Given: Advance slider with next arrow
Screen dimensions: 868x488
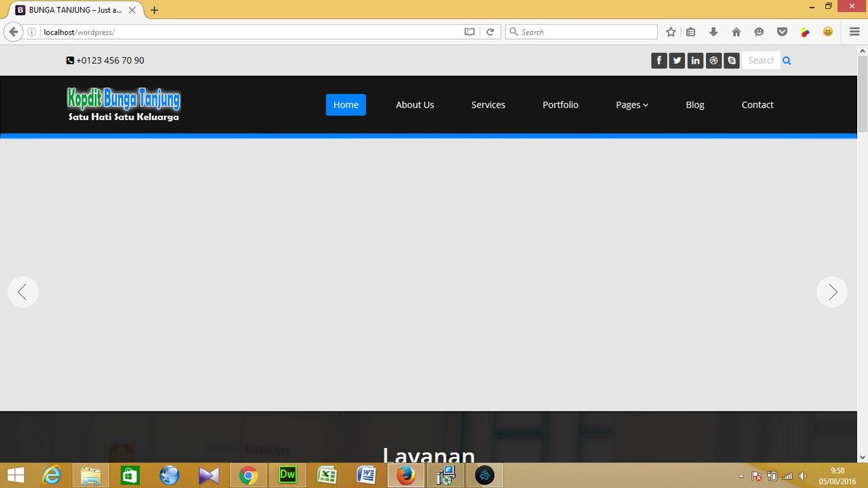Looking at the screenshot, I should (832, 292).
